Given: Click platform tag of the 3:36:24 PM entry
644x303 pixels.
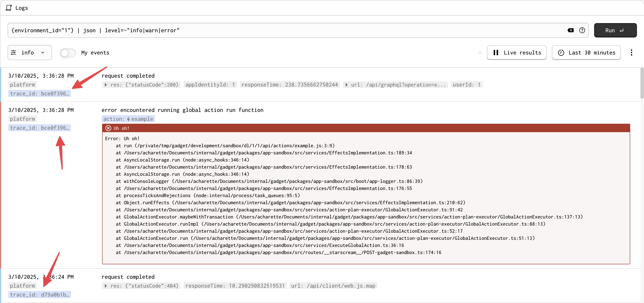Looking at the screenshot, I should coord(22,285).
